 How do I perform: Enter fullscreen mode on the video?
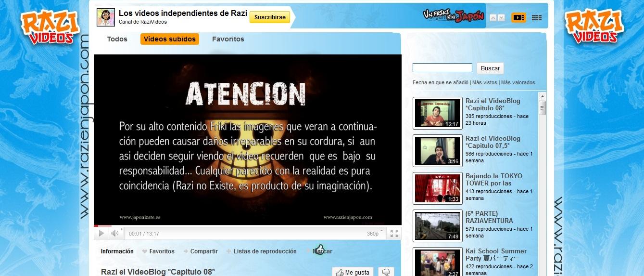tap(394, 234)
